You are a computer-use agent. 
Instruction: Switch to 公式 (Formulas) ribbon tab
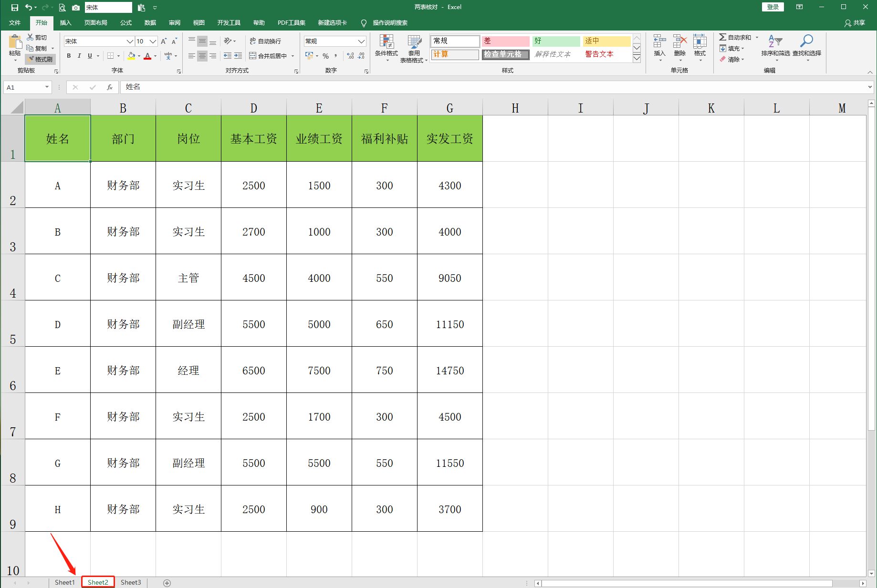click(x=126, y=23)
